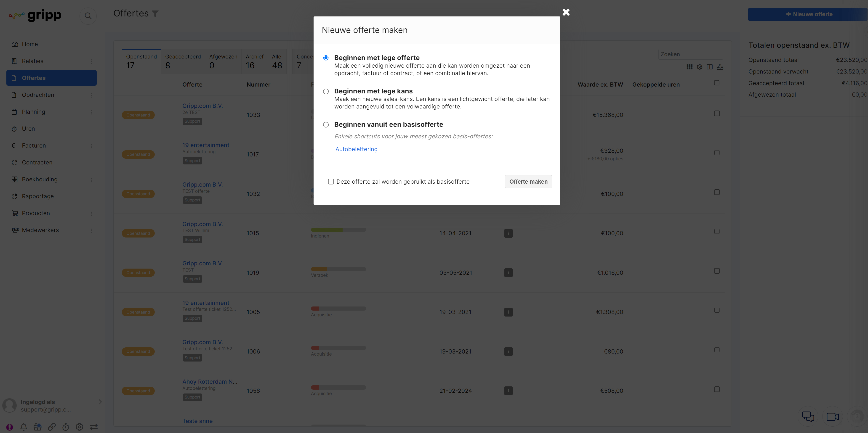Click the Contracten refresh-arrow icon
The height and width of the screenshot is (433, 868).
[14, 162]
